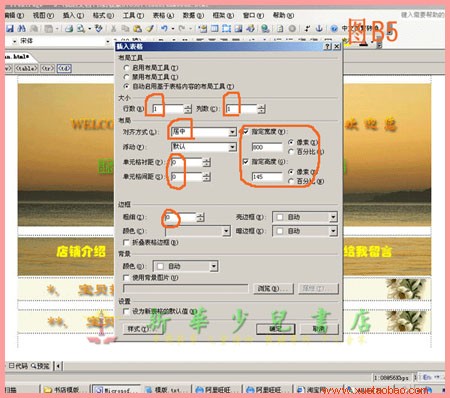This screenshot has height=398, width=450.
Task: Check the 使用背景图片 checkbox
Action: tap(126, 278)
